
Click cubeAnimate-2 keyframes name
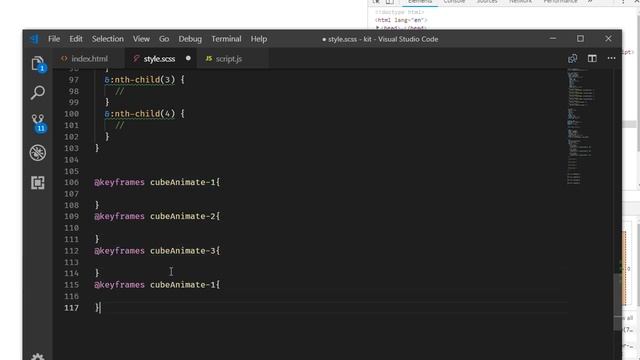(182, 216)
